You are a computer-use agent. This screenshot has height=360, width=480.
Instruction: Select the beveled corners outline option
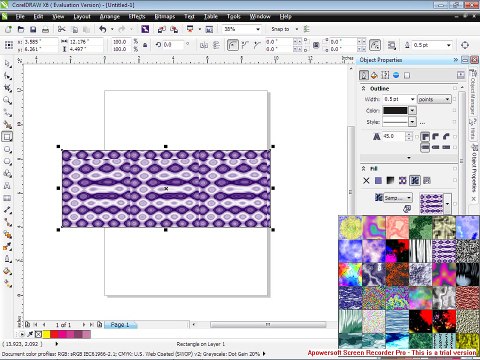coord(446,136)
